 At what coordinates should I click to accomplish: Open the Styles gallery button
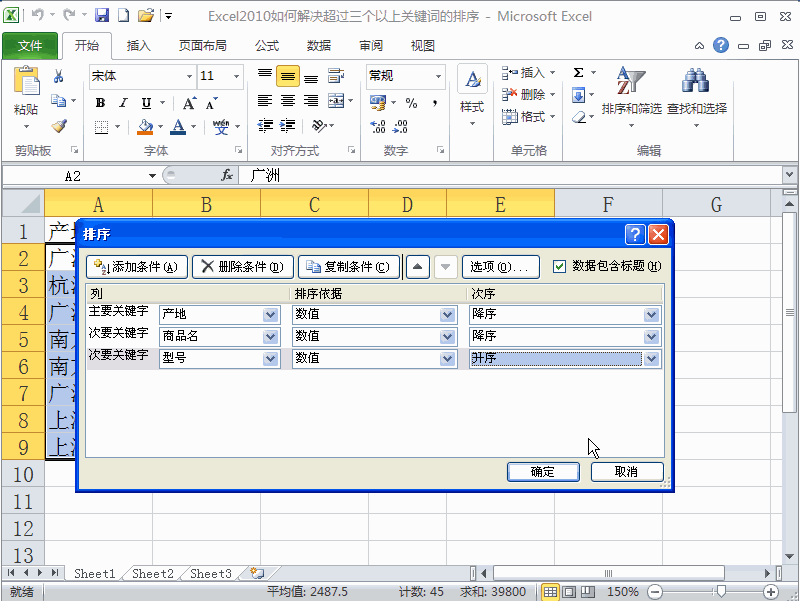click(472, 96)
